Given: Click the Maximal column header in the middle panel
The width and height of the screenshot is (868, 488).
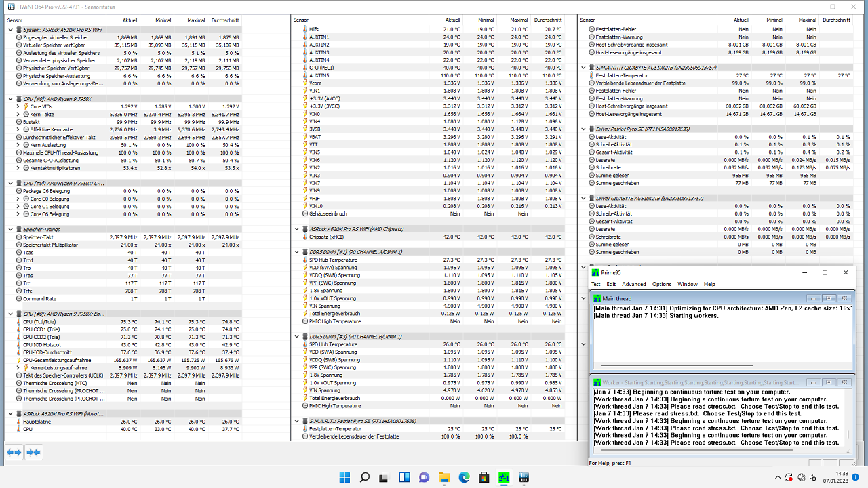Looking at the screenshot, I should [518, 20].
